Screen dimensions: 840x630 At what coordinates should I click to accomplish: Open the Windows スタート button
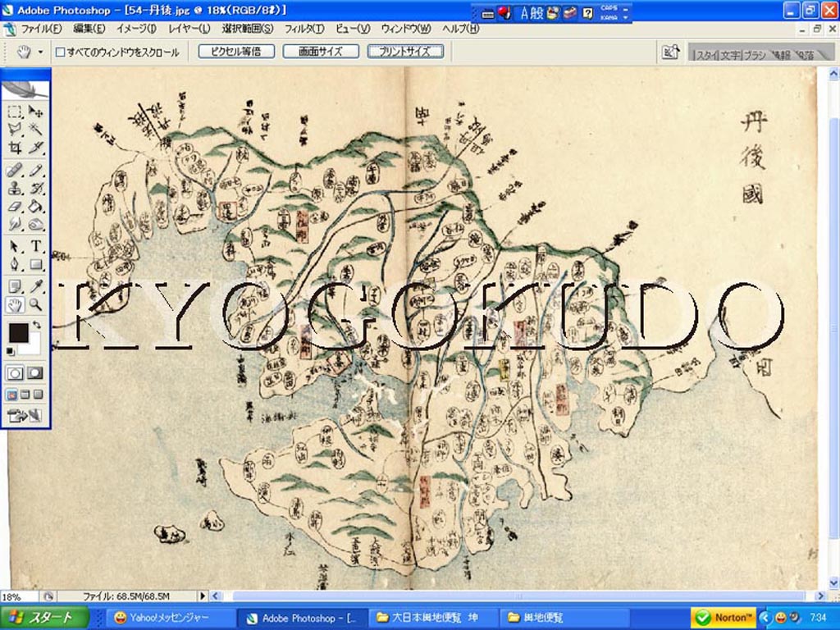click(x=44, y=618)
